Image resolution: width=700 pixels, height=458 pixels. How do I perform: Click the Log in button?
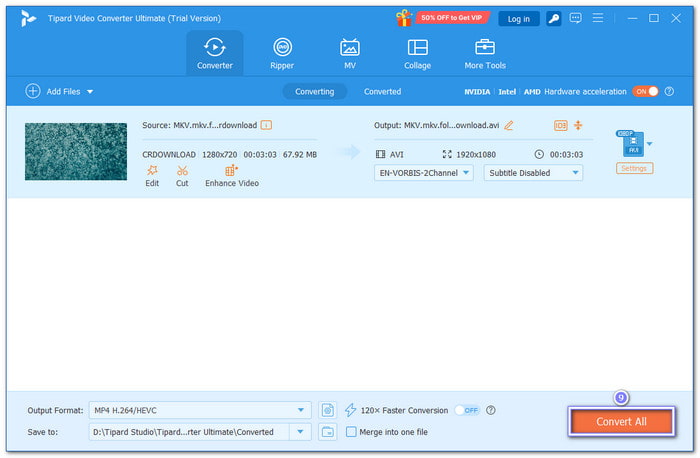[519, 18]
